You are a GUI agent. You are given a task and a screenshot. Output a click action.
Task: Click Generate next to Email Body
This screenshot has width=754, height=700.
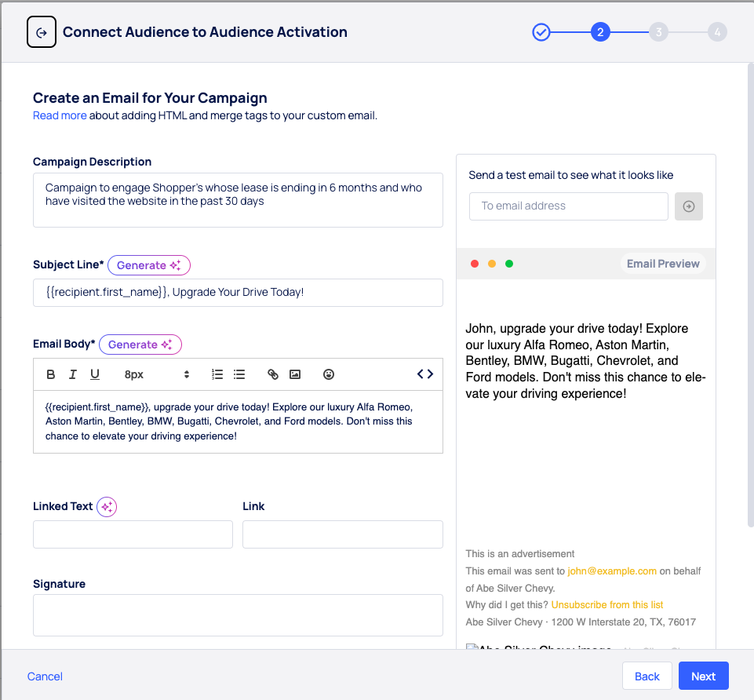coord(140,344)
